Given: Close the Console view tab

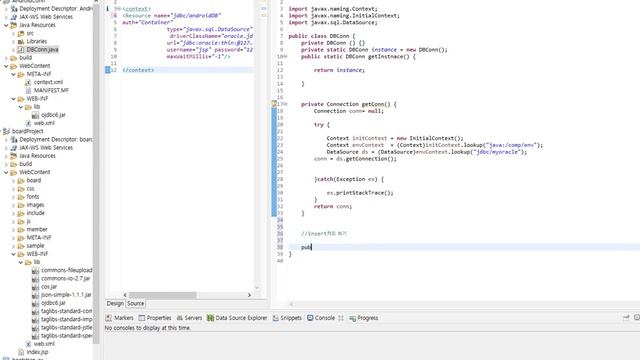Looking at the screenshot, I should pos(341,318).
